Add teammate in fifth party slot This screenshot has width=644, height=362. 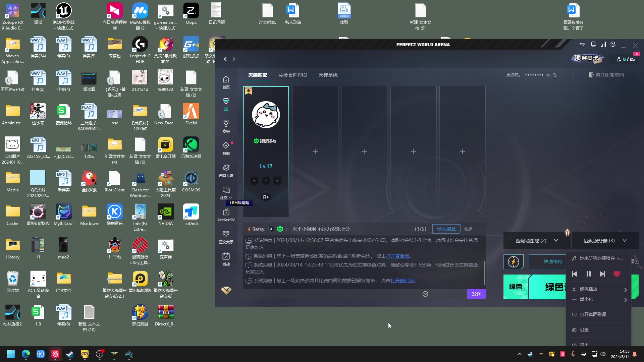(x=462, y=152)
